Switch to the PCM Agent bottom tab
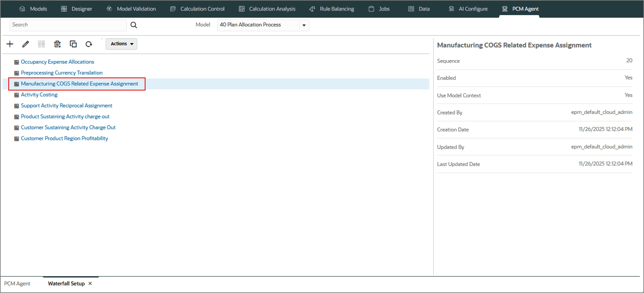Screen dimensions: 644x293 17,283
